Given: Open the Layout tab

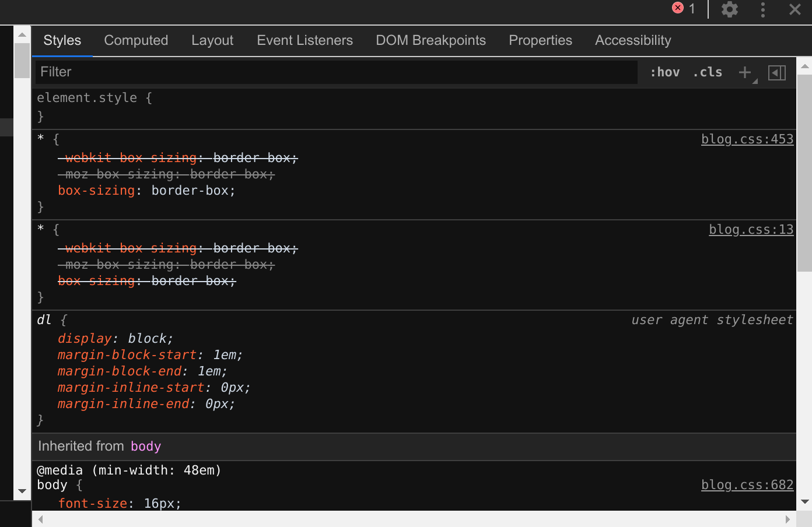Looking at the screenshot, I should (x=212, y=40).
